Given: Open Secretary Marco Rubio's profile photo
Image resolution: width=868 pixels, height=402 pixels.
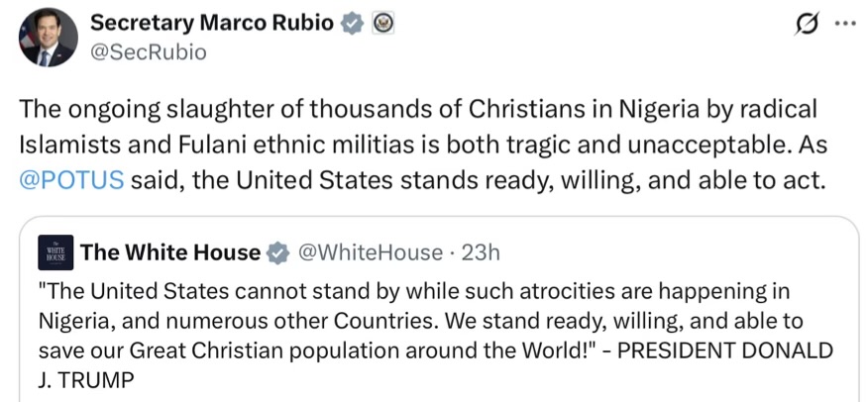Looking at the screenshot, I should click(x=47, y=38).
